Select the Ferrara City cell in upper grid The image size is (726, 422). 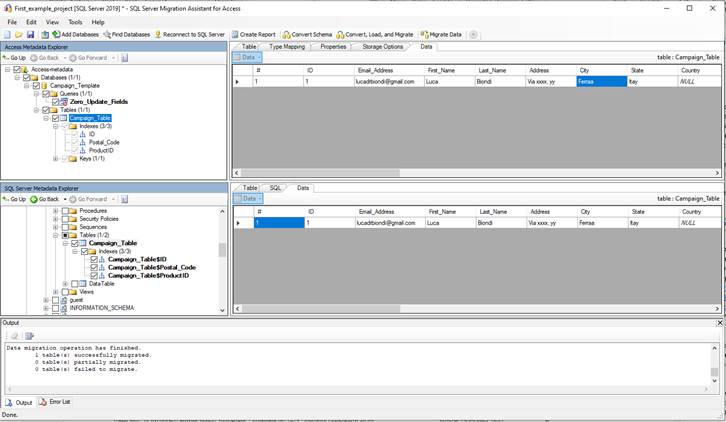pyautogui.click(x=601, y=82)
